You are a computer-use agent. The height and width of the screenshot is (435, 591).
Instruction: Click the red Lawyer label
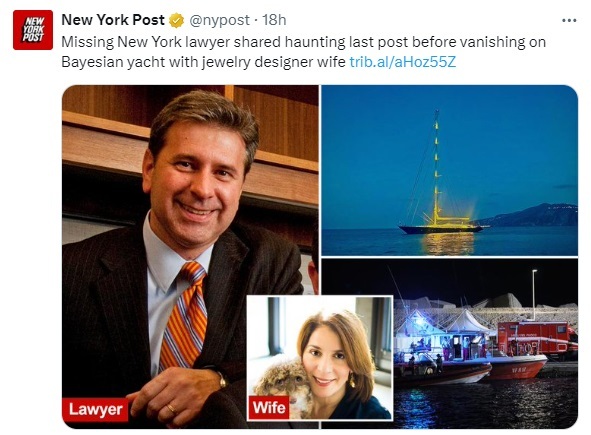(x=95, y=409)
